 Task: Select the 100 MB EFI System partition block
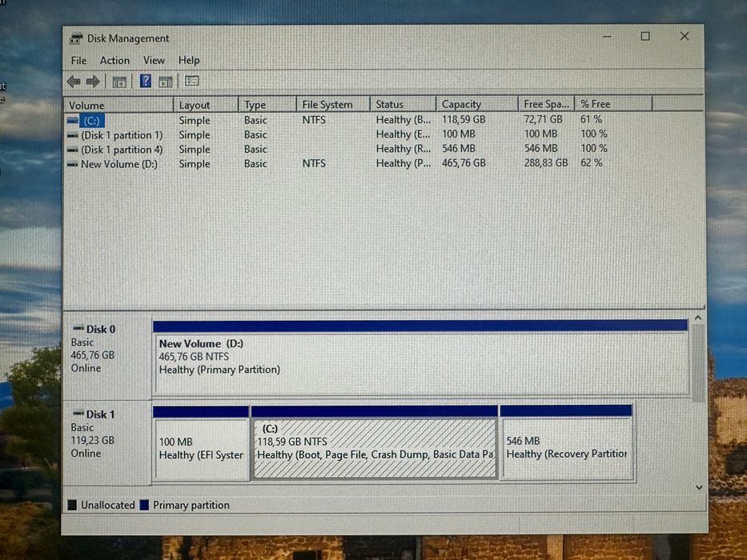tap(201, 443)
